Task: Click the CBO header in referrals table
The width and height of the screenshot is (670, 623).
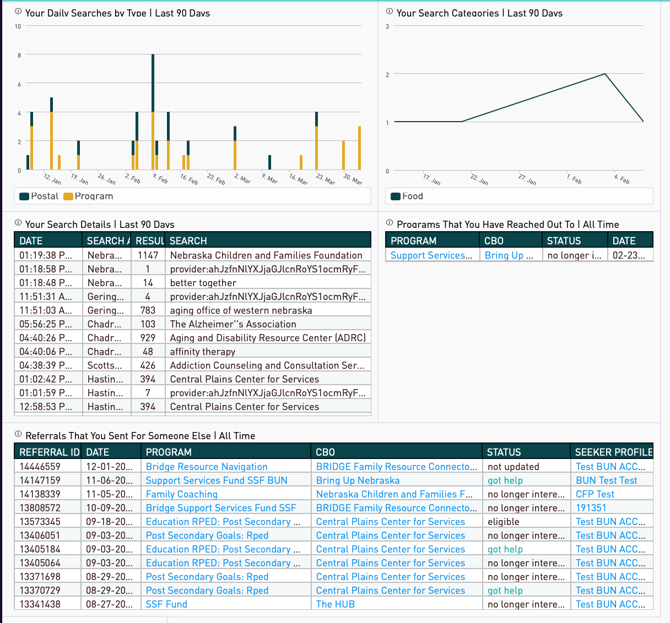Action: pos(325,452)
